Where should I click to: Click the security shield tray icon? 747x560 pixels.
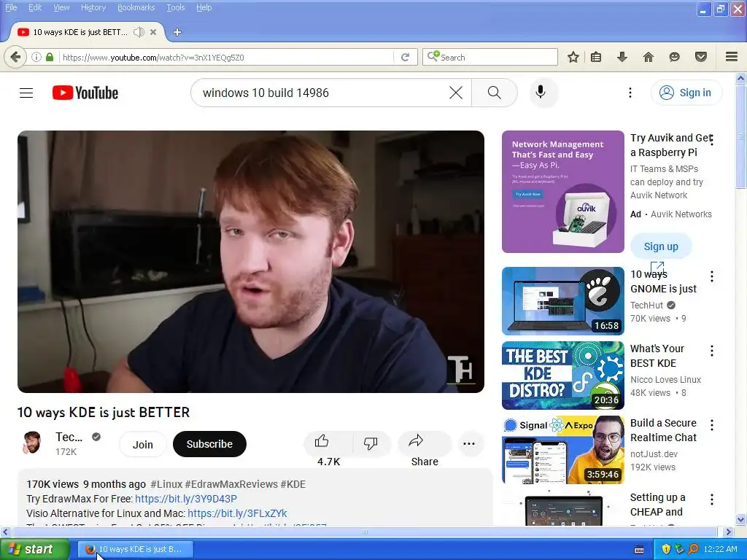tap(666, 549)
